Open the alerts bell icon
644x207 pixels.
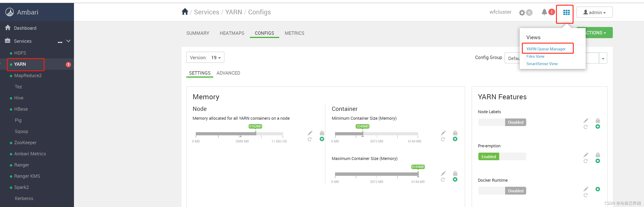(x=544, y=12)
